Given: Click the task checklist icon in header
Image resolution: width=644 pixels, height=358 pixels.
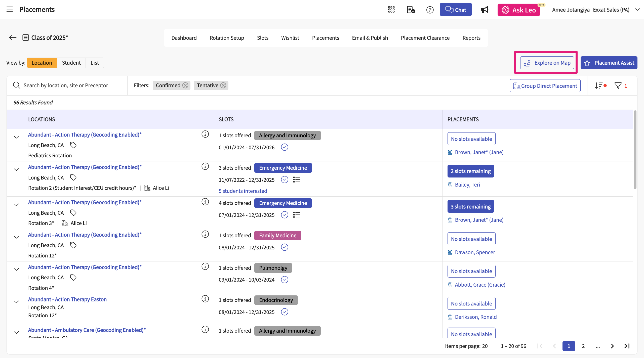Looking at the screenshot, I should coord(411,10).
